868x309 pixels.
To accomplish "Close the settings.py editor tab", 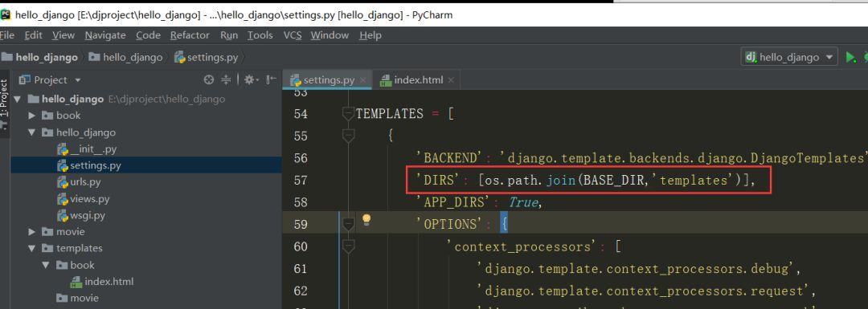I will click(x=363, y=80).
